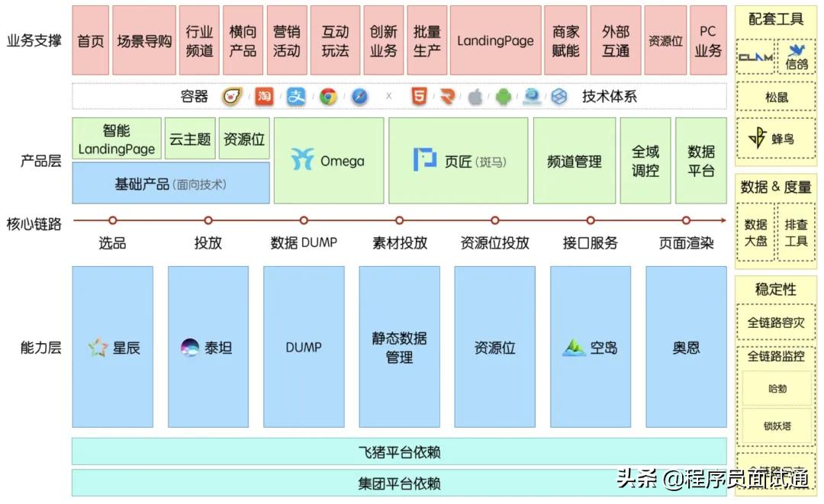Click the red node above 选品
This screenshot has width=824, height=504.
coord(112,219)
